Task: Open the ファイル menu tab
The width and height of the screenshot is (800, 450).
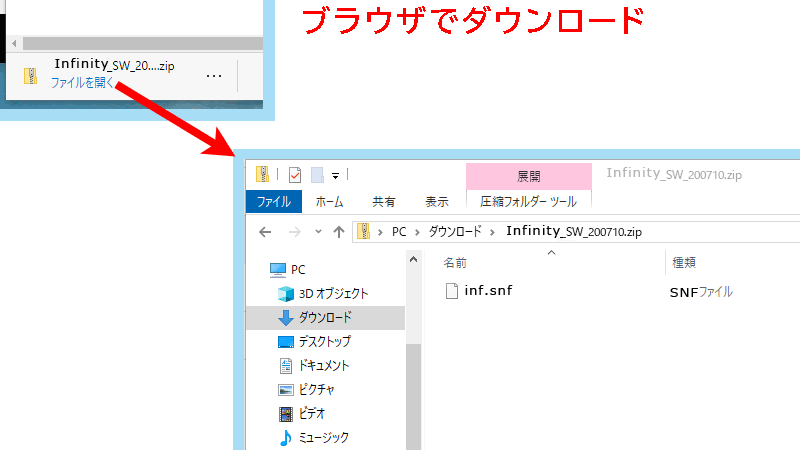Action: click(x=273, y=201)
